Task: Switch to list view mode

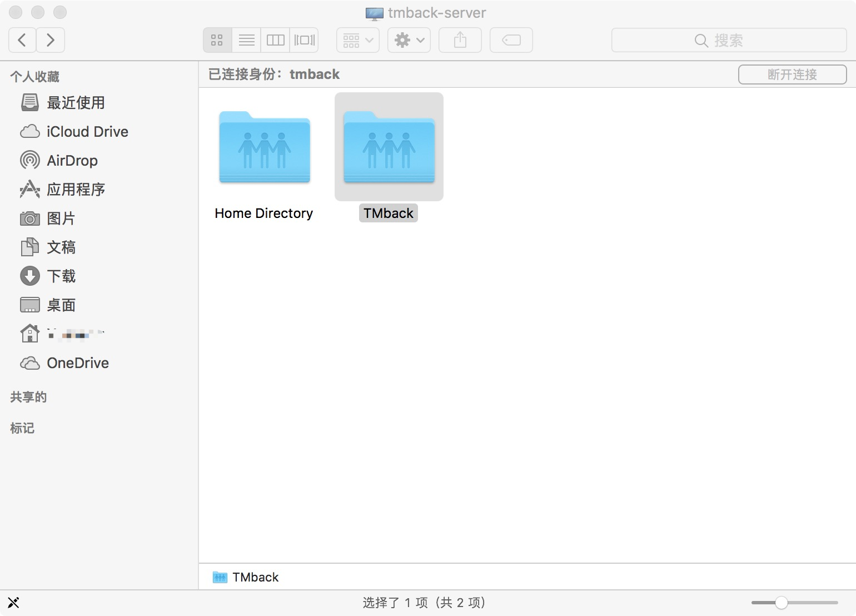Action: click(246, 40)
